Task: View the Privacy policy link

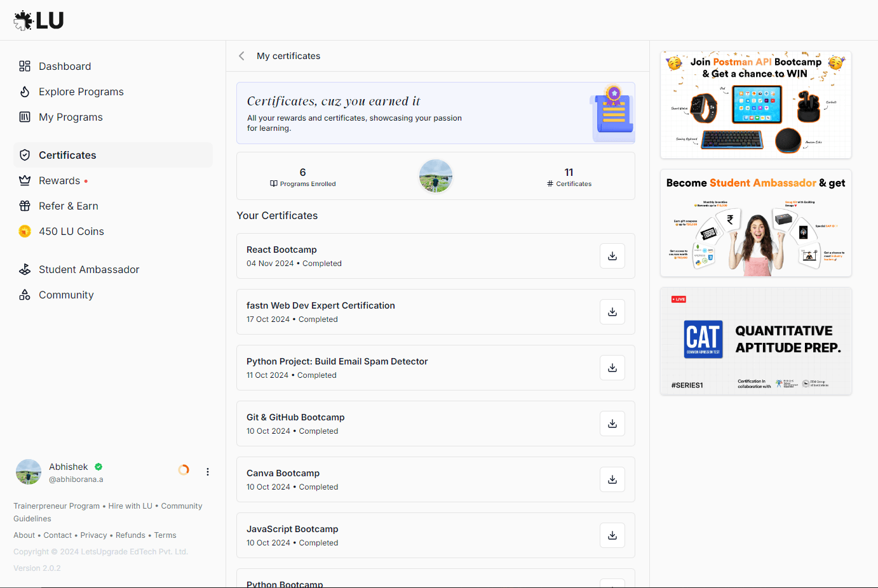Action: (x=93, y=535)
